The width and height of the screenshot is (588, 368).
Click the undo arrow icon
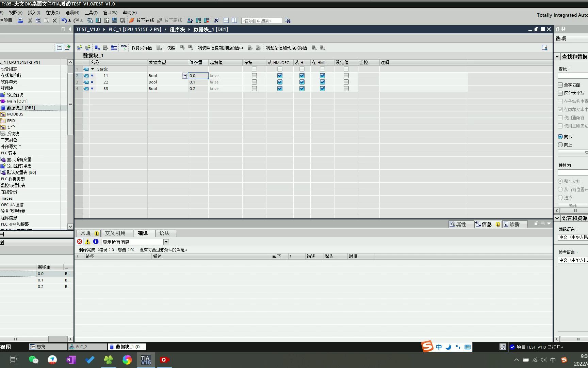pos(64,20)
